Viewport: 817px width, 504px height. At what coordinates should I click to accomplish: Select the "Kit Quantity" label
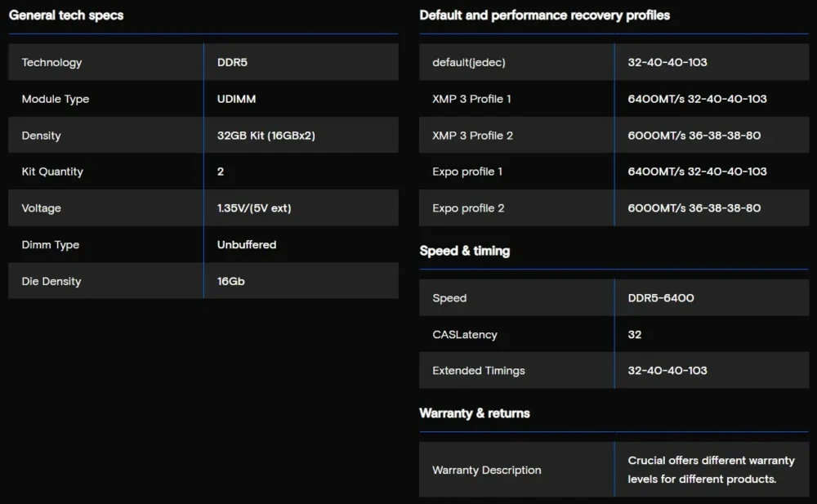point(52,172)
